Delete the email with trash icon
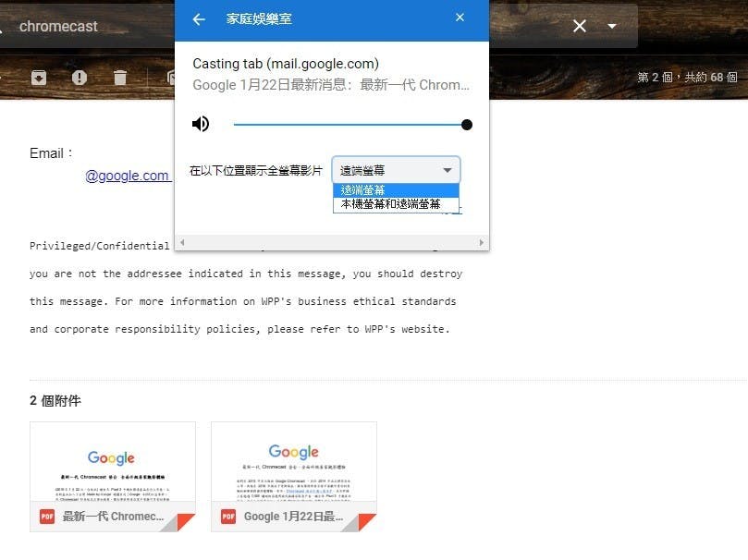 pyautogui.click(x=120, y=78)
